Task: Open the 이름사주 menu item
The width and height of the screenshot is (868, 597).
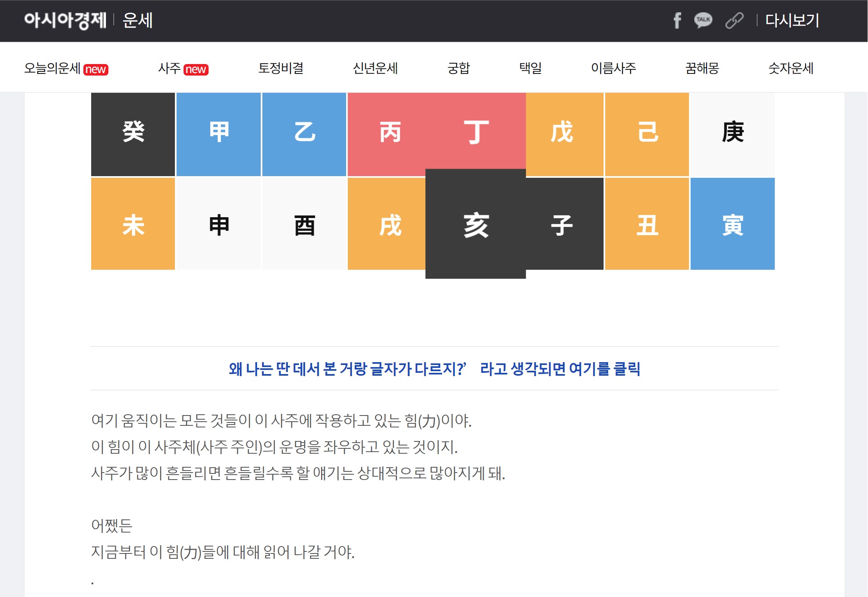Action: 613,68
